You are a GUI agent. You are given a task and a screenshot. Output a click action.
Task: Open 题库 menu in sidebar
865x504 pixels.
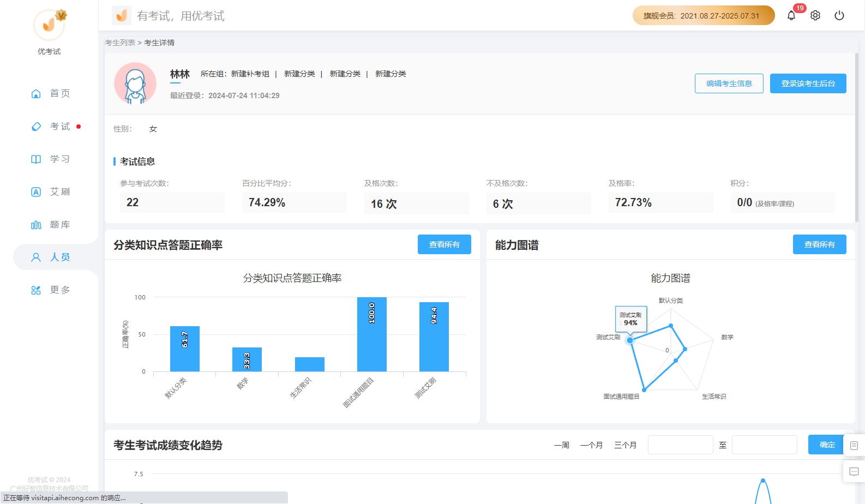tap(60, 225)
